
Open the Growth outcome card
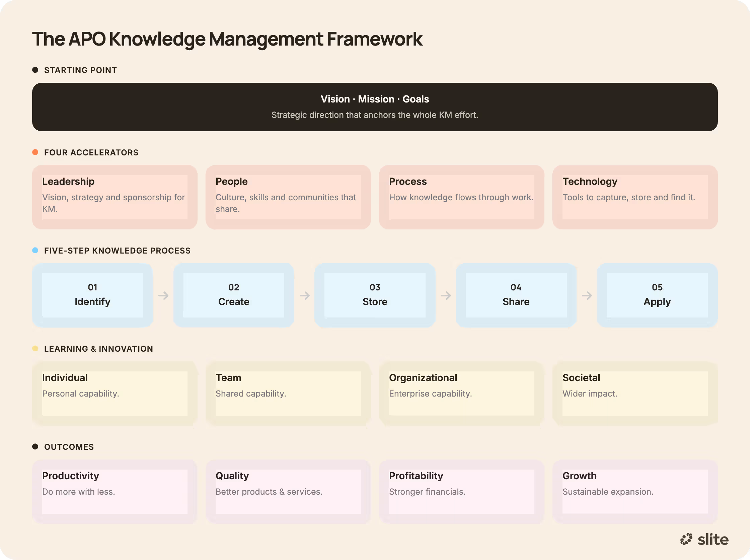[635, 492]
